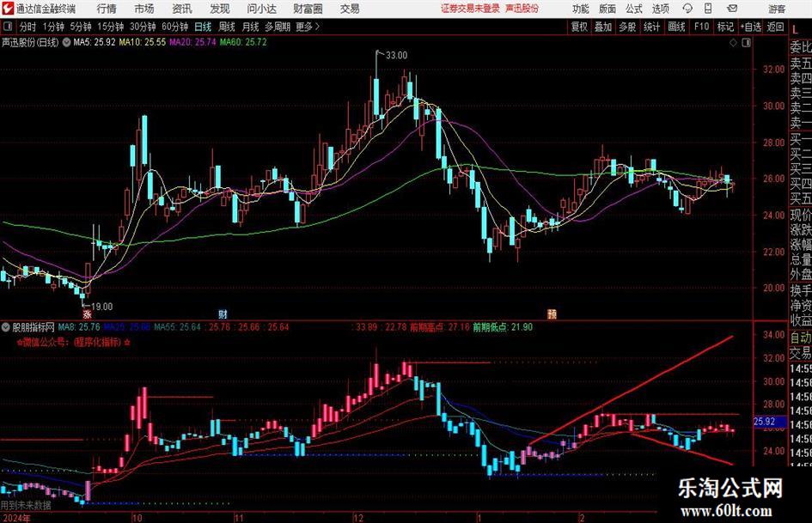Image resolution: width=812 pixels, height=523 pixels.
Task: Click the MA8: 25.76 sub-indicator value
Action: click(79, 327)
